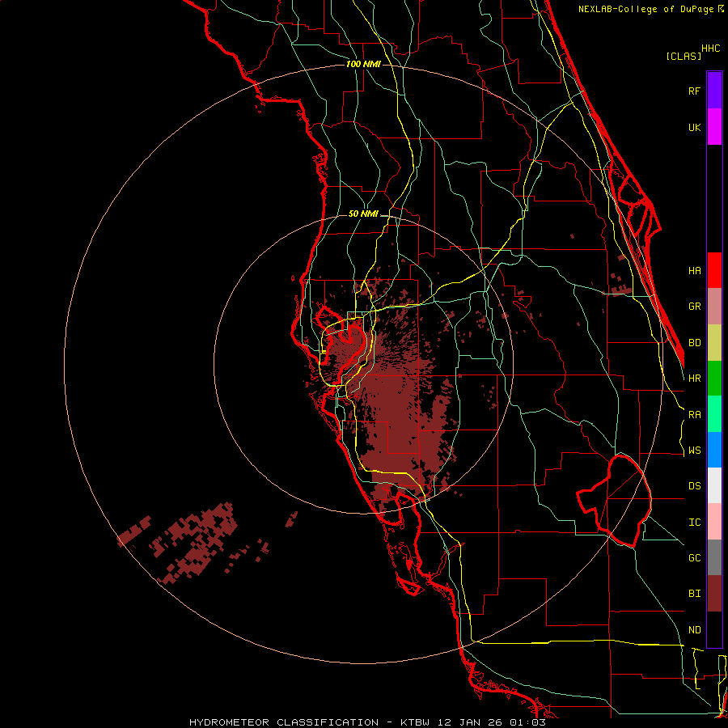The height and width of the screenshot is (728, 728).
Task: Click the RA legend label
Action: 694,415
